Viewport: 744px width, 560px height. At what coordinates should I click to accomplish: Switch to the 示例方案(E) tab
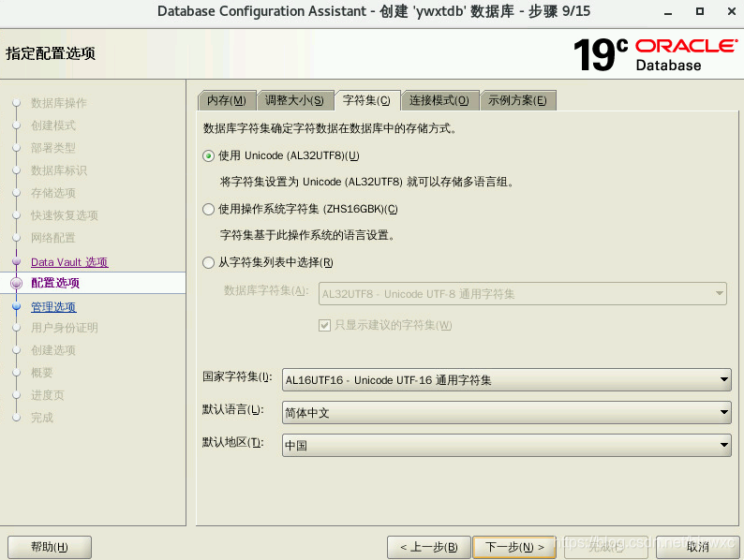tap(517, 100)
